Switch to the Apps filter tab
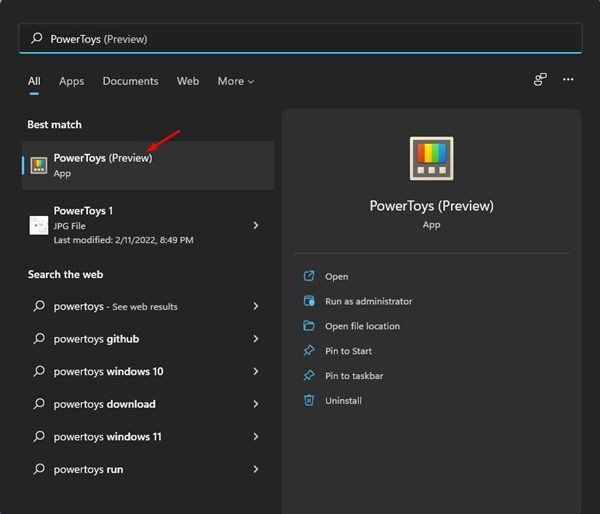 coord(71,81)
